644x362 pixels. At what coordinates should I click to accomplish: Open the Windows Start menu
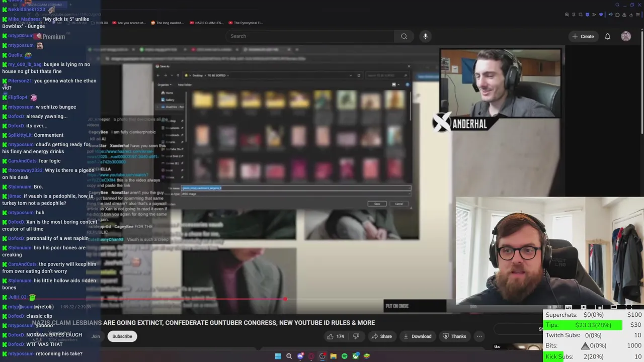click(278, 356)
